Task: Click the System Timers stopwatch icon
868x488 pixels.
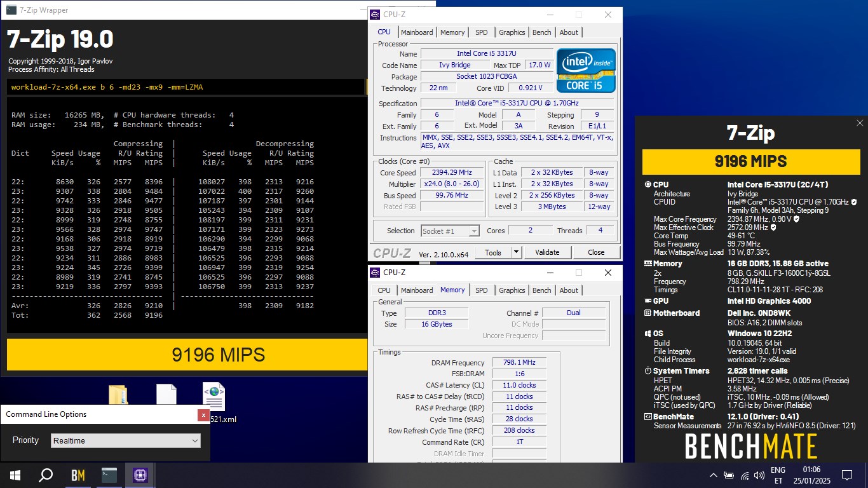Action: [648, 371]
